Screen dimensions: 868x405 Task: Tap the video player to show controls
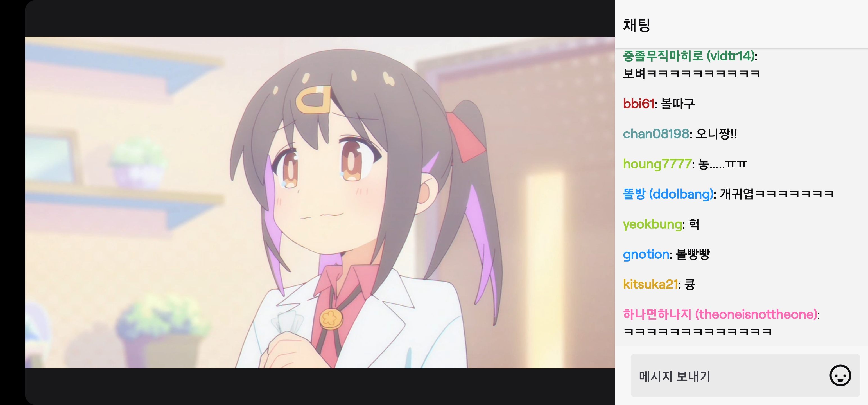tap(320, 202)
